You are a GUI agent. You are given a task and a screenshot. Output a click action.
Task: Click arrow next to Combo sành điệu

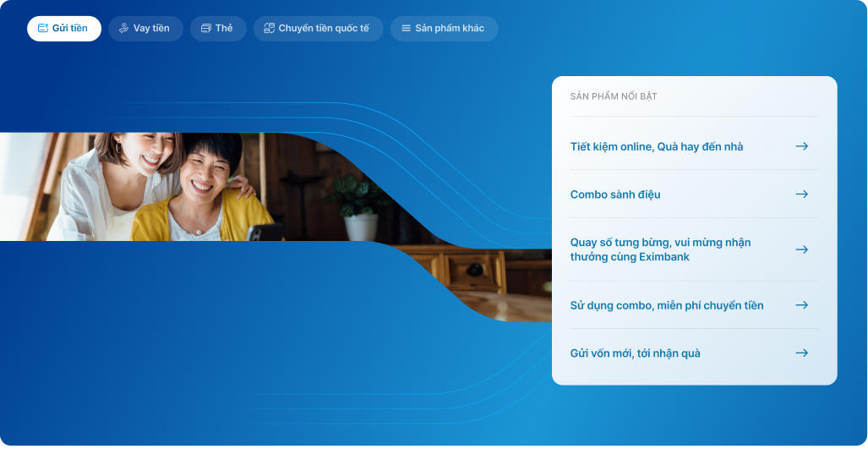tap(801, 194)
